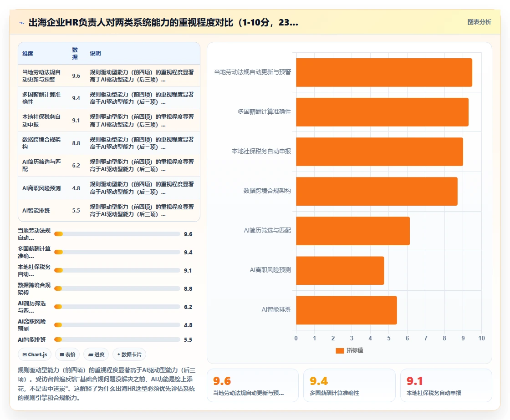Click progress bar for AI智能排班
The height and width of the screenshot is (420, 510).
(117, 340)
